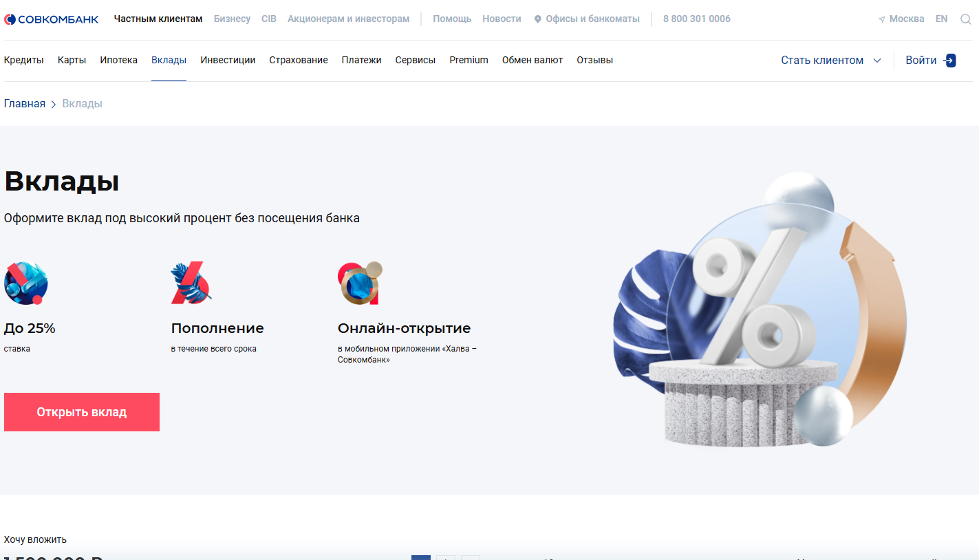Click the location arrow icon next to Москва
The width and height of the screenshot is (979, 560).
pyautogui.click(x=881, y=19)
